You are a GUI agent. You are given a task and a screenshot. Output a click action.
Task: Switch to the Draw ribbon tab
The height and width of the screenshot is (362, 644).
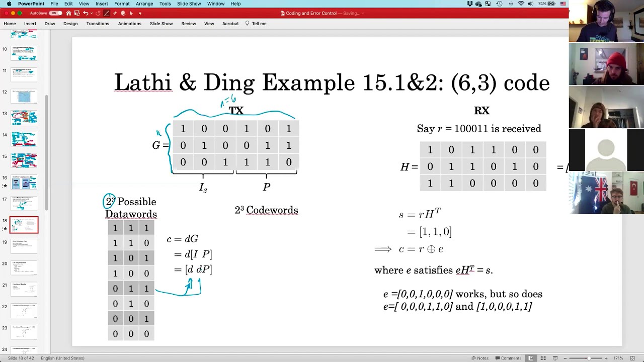click(50, 24)
